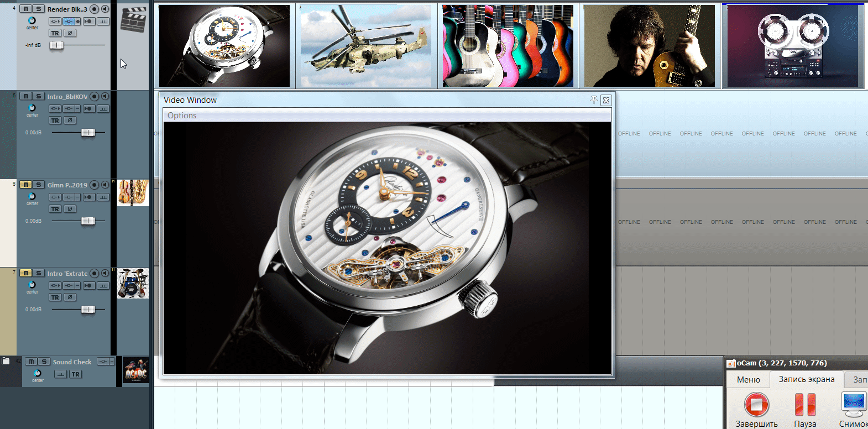
Task: Unmute the Gimn P..2019 track
Action: [25, 185]
